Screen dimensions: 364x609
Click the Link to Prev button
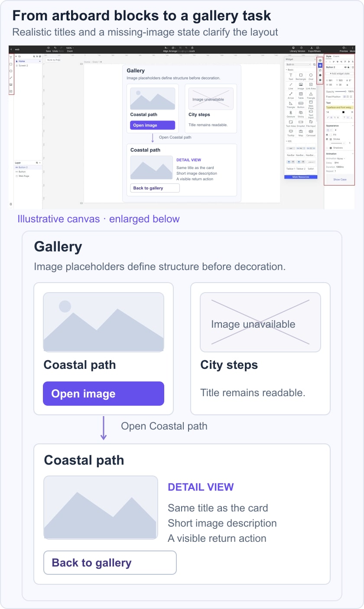click(x=54, y=60)
